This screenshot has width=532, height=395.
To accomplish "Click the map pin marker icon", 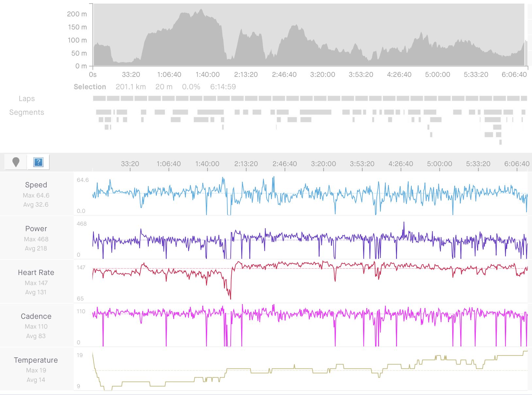I will [x=16, y=162].
